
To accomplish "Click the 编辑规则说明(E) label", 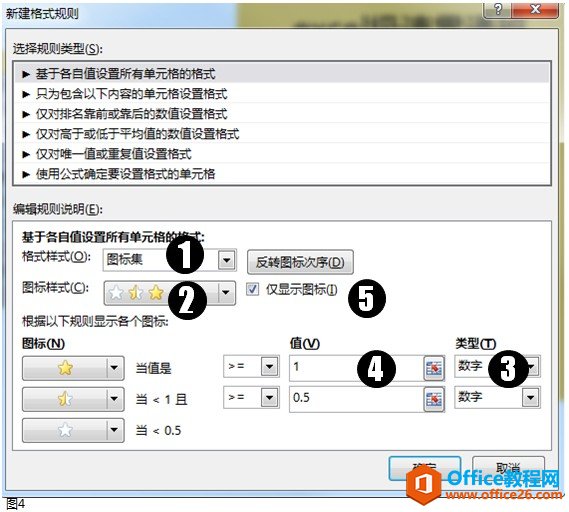I will click(x=57, y=209).
